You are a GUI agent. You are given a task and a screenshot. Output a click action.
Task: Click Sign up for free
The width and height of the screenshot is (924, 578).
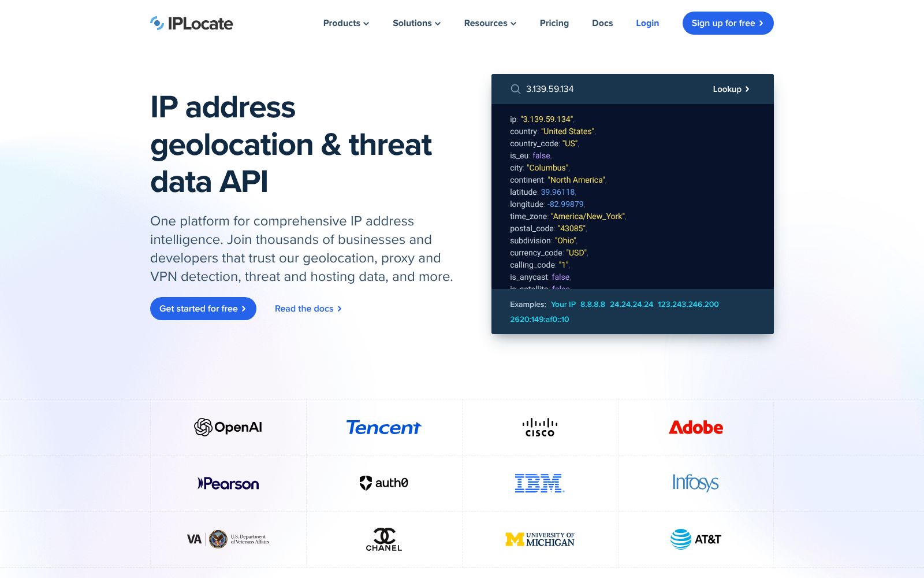(728, 23)
